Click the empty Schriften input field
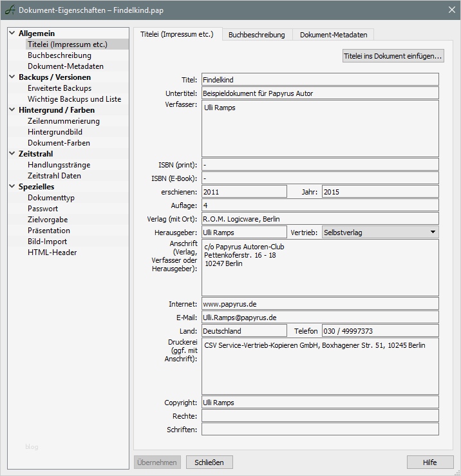Image resolution: width=461 pixels, height=476 pixels. tap(320, 429)
